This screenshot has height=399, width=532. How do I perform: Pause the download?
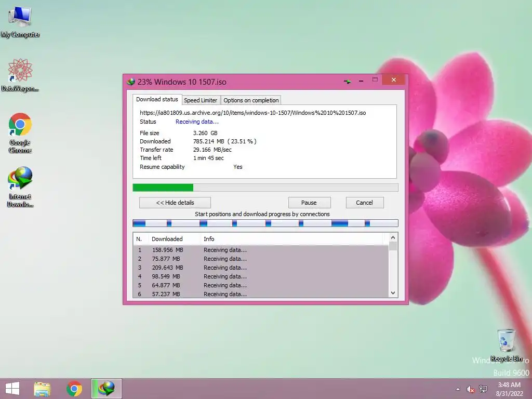coord(309,203)
